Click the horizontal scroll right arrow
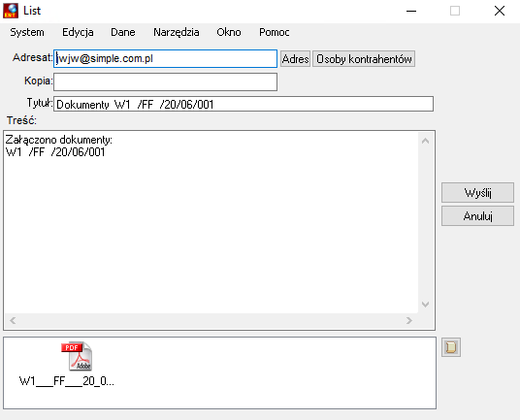Viewport: 520px width, 420px height. (409, 320)
